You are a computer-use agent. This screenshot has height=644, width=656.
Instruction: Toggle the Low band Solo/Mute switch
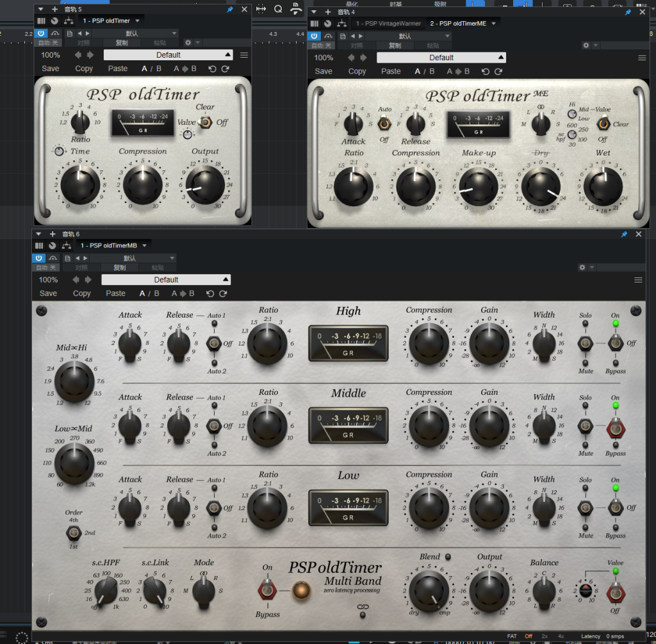pyautogui.click(x=586, y=508)
